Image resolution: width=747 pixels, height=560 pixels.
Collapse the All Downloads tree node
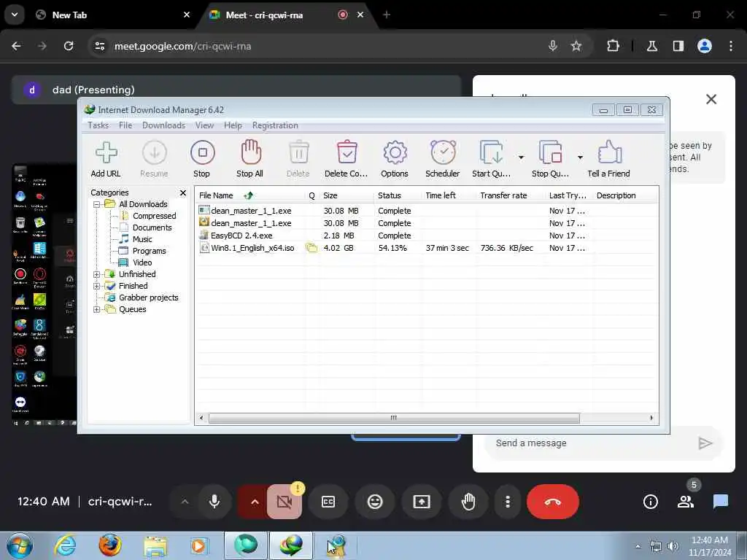click(97, 204)
